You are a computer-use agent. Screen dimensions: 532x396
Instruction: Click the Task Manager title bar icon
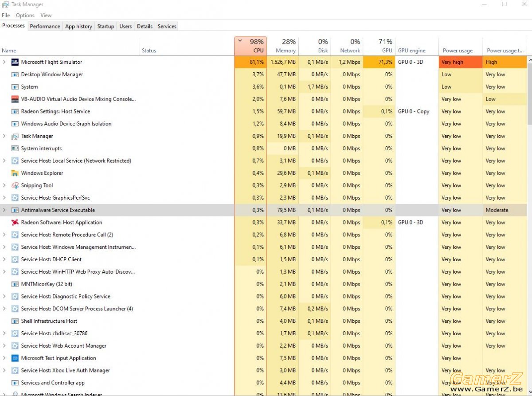click(6, 4)
